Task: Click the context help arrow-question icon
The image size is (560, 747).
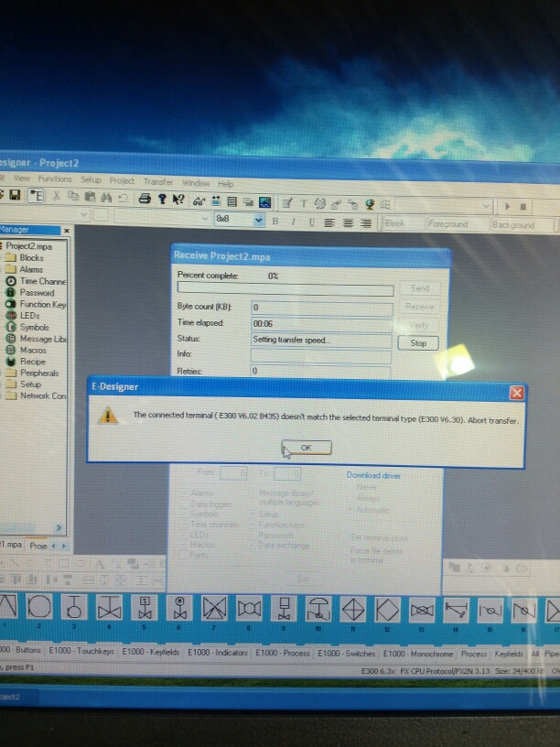Action: pyautogui.click(x=178, y=200)
